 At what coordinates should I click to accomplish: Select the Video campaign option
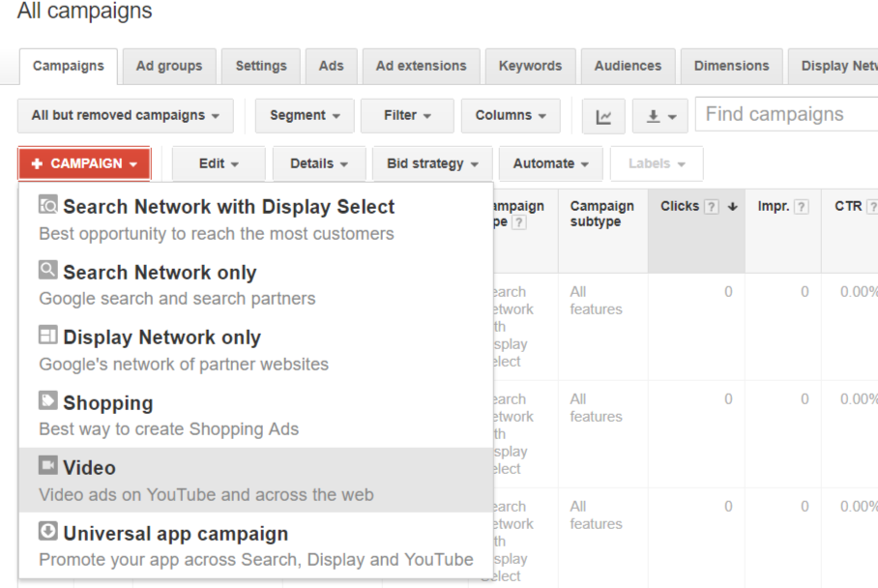click(256, 480)
